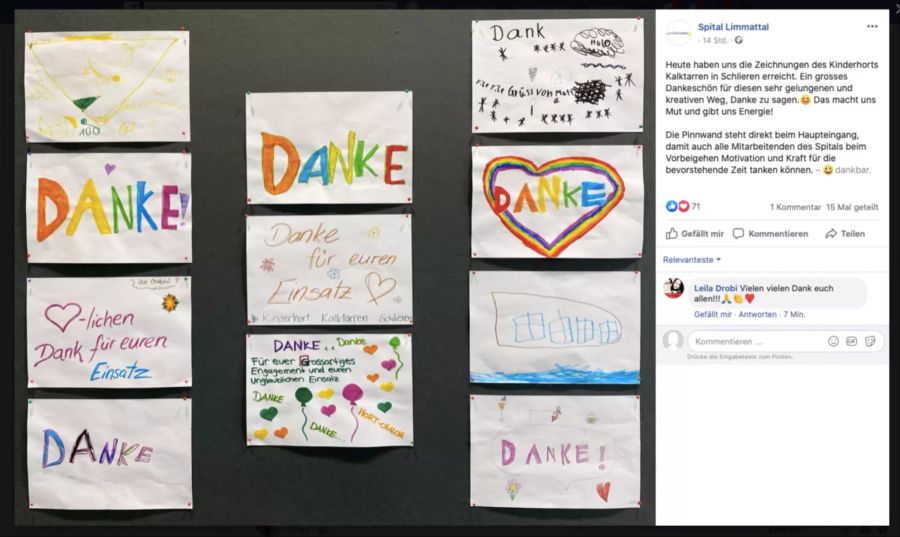Open the 15 Mal geteilt link
This screenshot has width=900, height=537.
click(852, 207)
